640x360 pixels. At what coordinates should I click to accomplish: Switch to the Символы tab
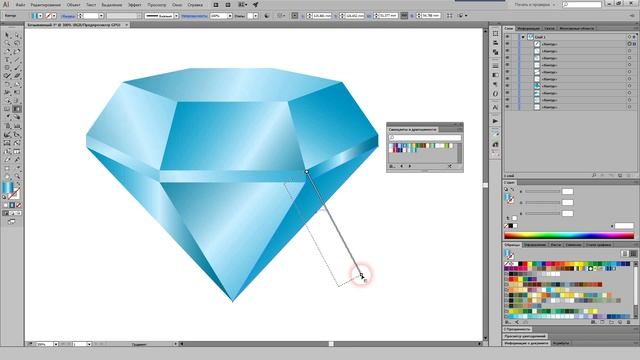573,245
